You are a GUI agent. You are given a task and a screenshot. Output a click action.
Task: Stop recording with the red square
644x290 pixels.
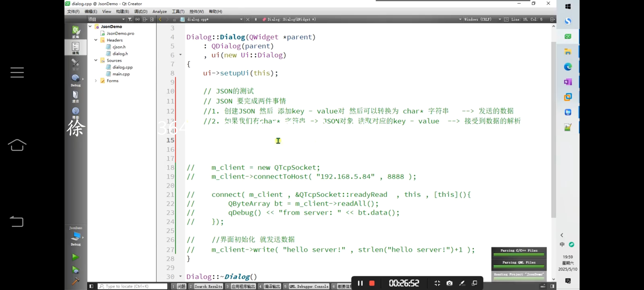pyautogui.click(x=372, y=283)
